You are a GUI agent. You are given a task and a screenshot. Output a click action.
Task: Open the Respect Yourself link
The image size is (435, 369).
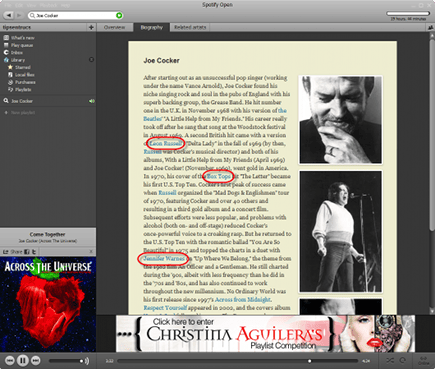click(165, 308)
